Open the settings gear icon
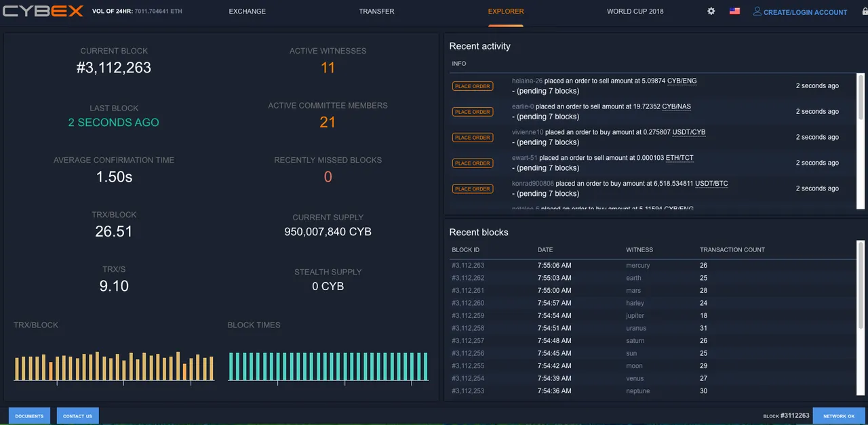Viewport: 868px width, 425px height. tap(711, 12)
